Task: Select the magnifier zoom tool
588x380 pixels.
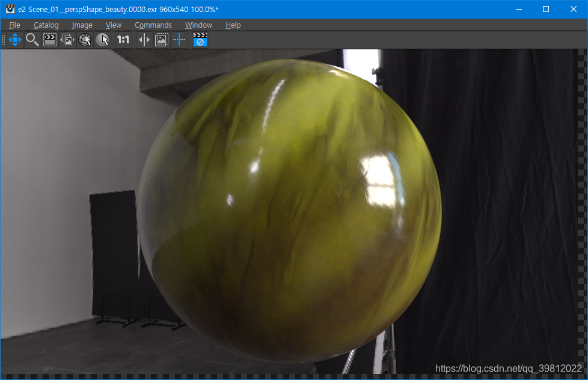Action: coord(32,40)
